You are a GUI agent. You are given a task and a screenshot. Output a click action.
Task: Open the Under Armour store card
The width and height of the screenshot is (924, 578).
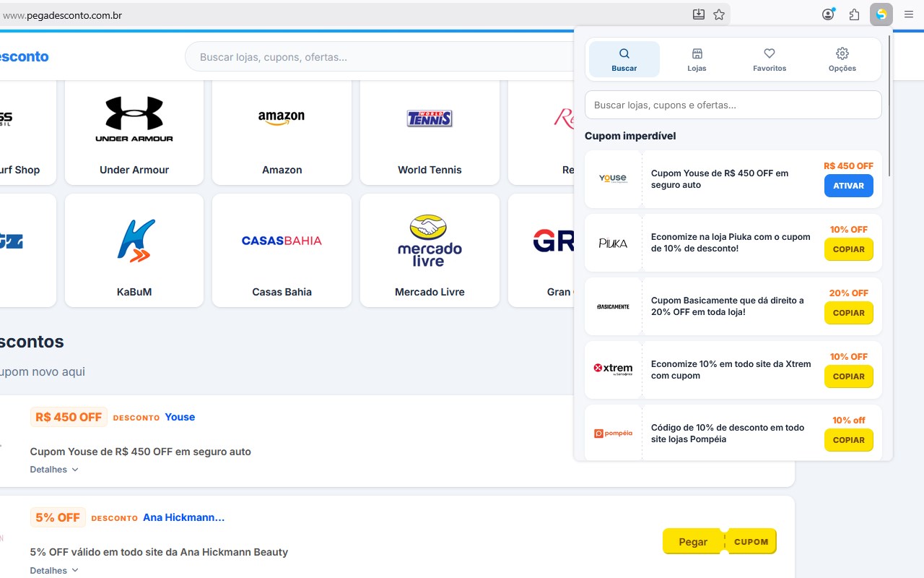[134, 132]
